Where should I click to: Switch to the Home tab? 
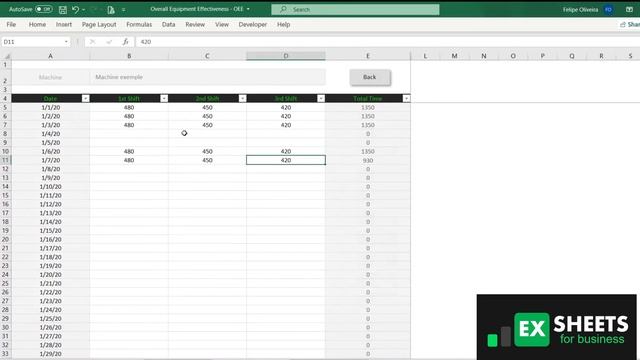(37, 24)
